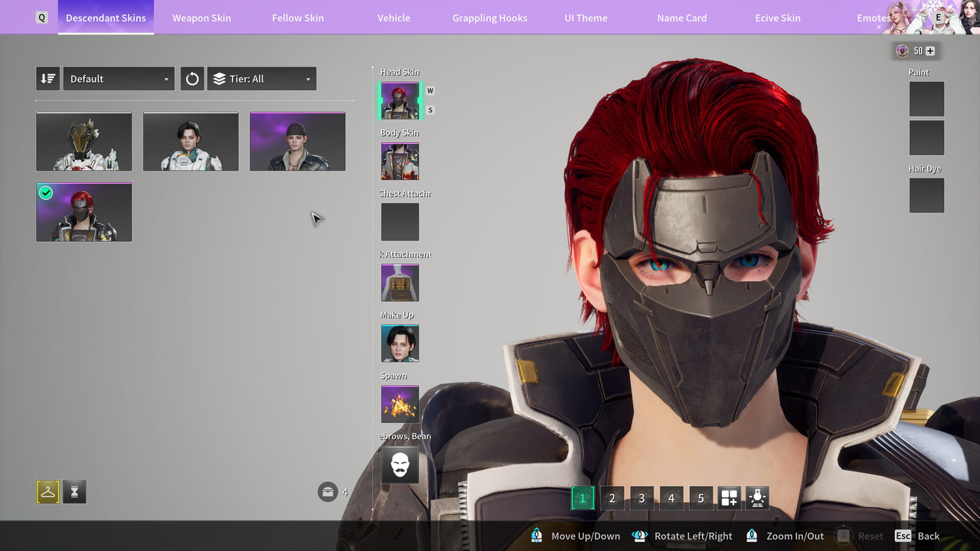Open the Back Attachment slot
Image resolution: width=980 pixels, height=551 pixels.
coord(400,282)
